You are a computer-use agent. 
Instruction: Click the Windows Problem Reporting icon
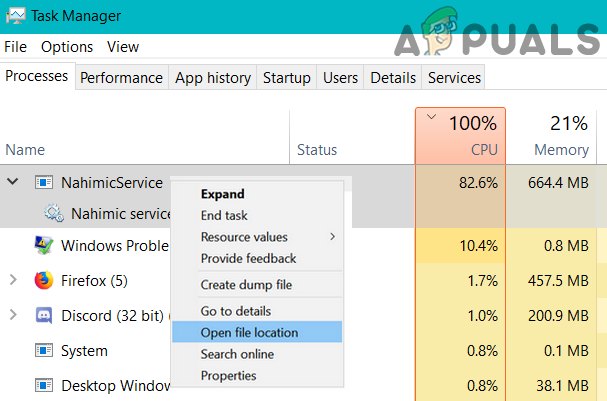pyautogui.click(x=43, y=245)
